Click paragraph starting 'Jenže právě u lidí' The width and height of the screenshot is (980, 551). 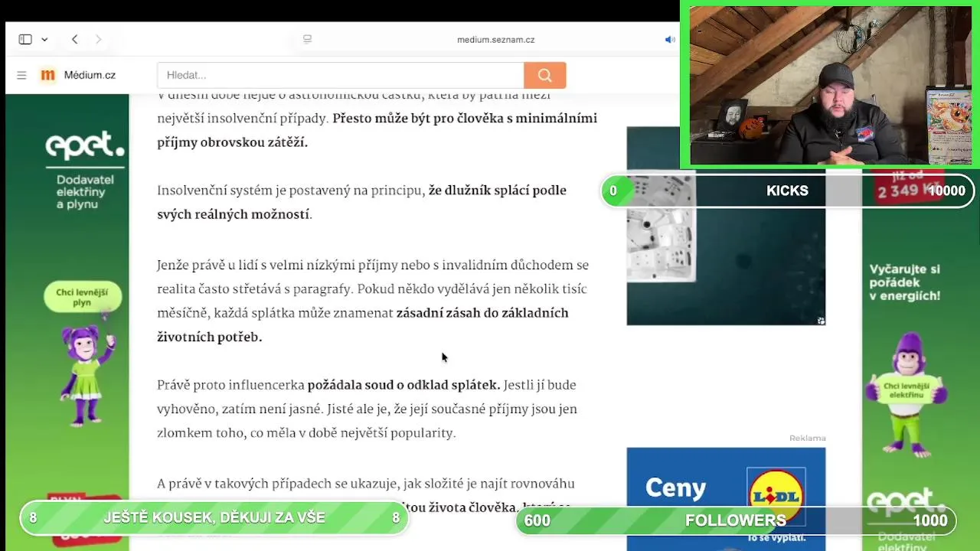pos(374,301)
